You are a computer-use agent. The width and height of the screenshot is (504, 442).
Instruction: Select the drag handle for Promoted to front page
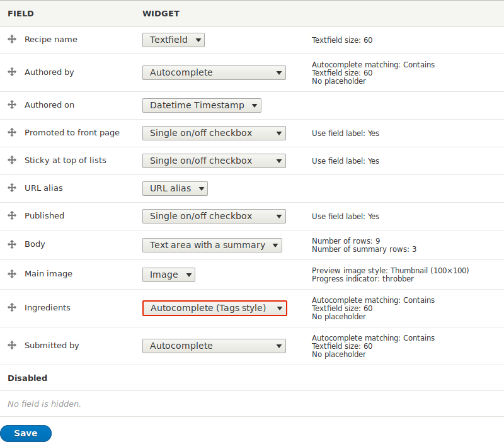pyautogui.click(x=12, y=133)
